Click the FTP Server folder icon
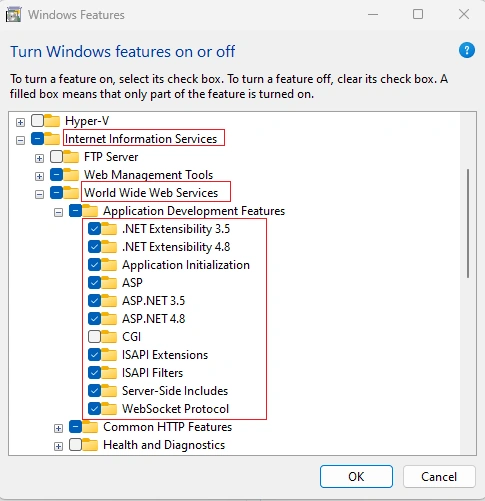The width and height of the screenshot is (485, 501). (71, 157)
